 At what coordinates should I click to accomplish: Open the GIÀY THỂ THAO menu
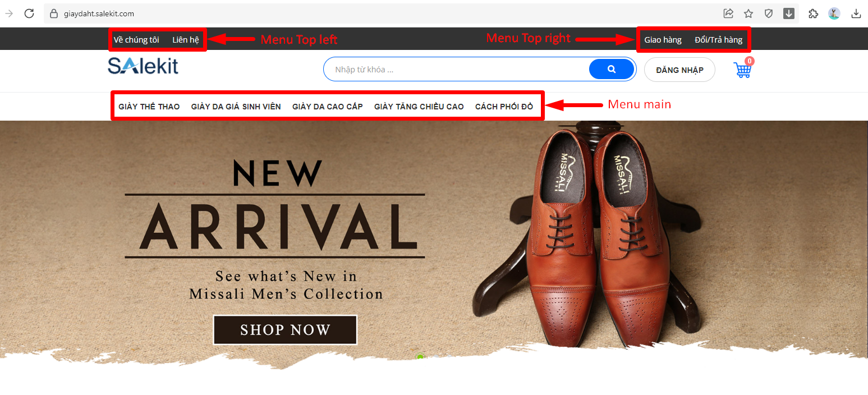[x=149, y=107]
